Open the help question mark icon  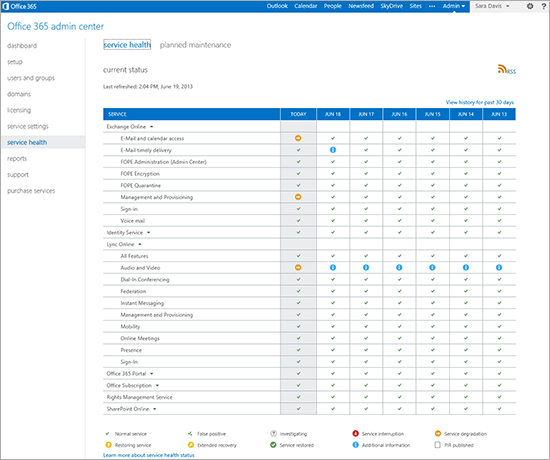[x=544, y=6]
